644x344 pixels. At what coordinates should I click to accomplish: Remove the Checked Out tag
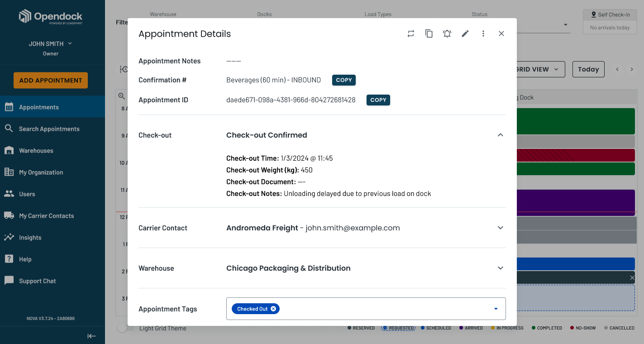click(273, 309)
